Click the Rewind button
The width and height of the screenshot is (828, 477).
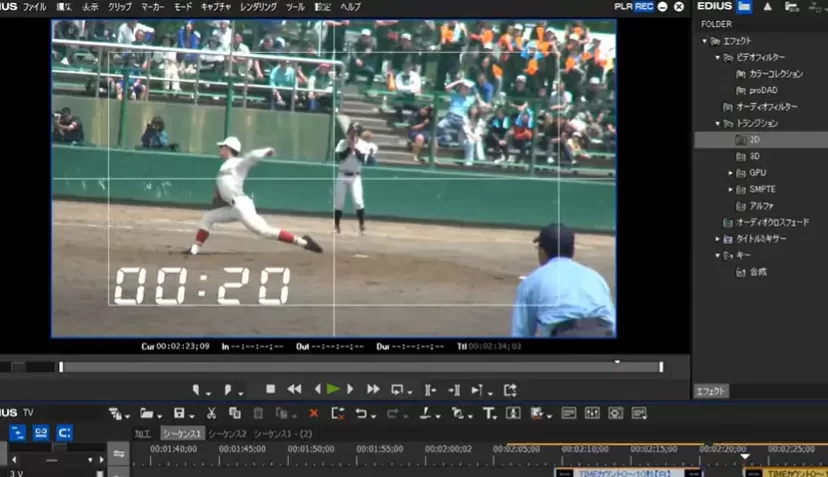(x=294, y=389)
